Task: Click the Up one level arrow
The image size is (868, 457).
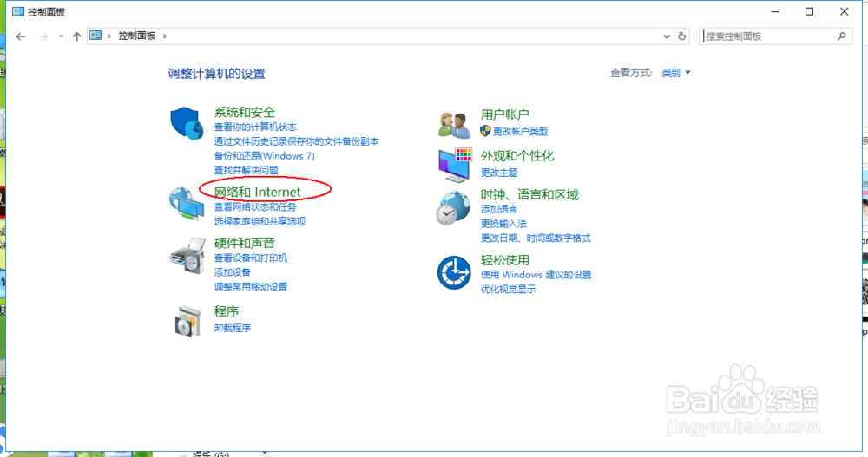Action: point(77,36)
